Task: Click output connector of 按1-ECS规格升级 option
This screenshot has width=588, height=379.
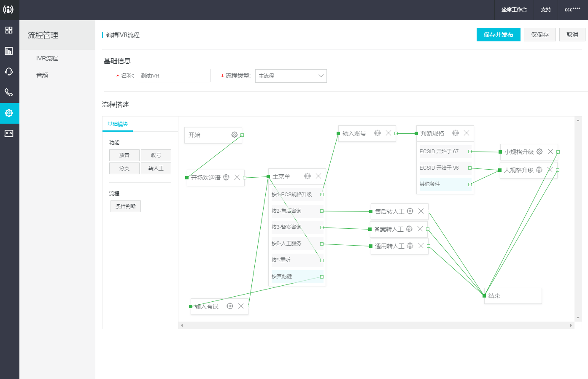Action: click(322, 195)
